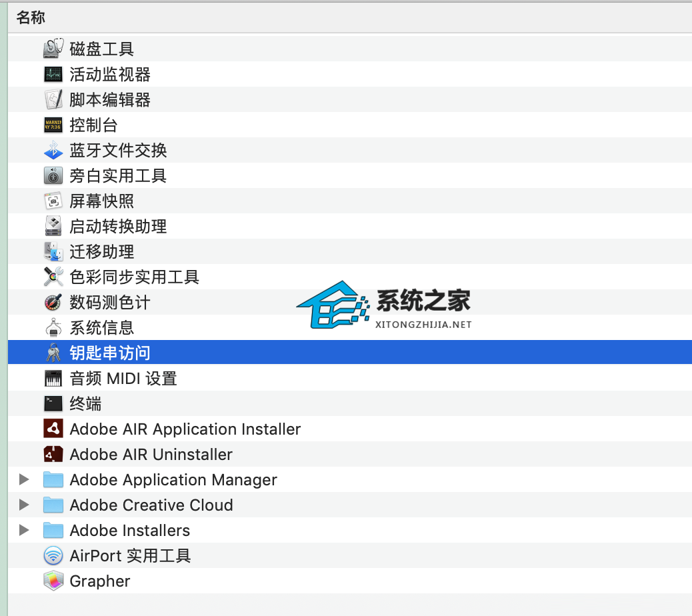Select the Keychain Access (钥匙串访问) icon
The image size is (692, 616).
(x=53, y=353)
